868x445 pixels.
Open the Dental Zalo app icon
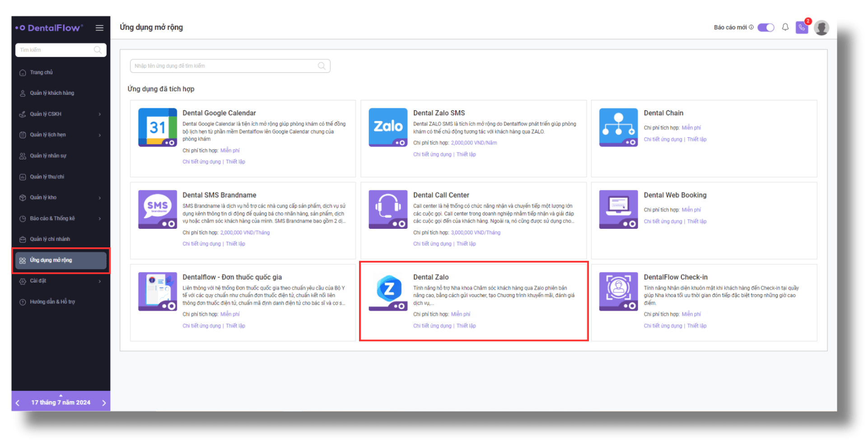[388, 292]
